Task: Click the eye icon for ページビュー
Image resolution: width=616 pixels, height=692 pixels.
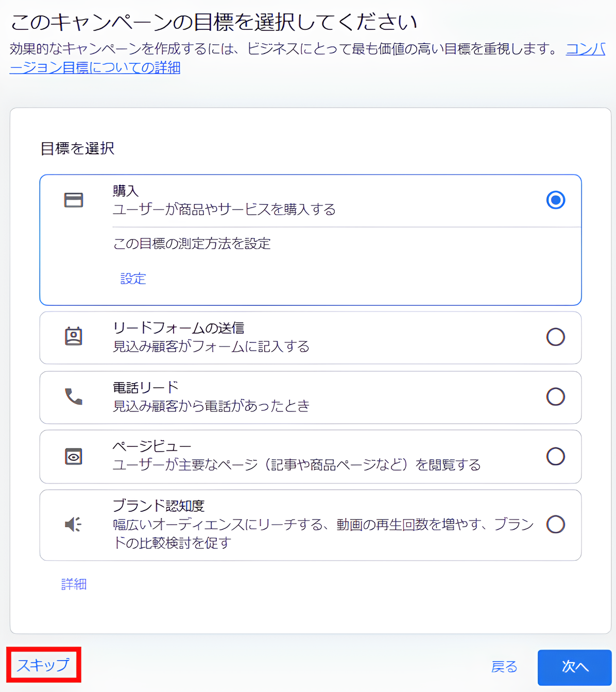Action: tap(74, 456)
